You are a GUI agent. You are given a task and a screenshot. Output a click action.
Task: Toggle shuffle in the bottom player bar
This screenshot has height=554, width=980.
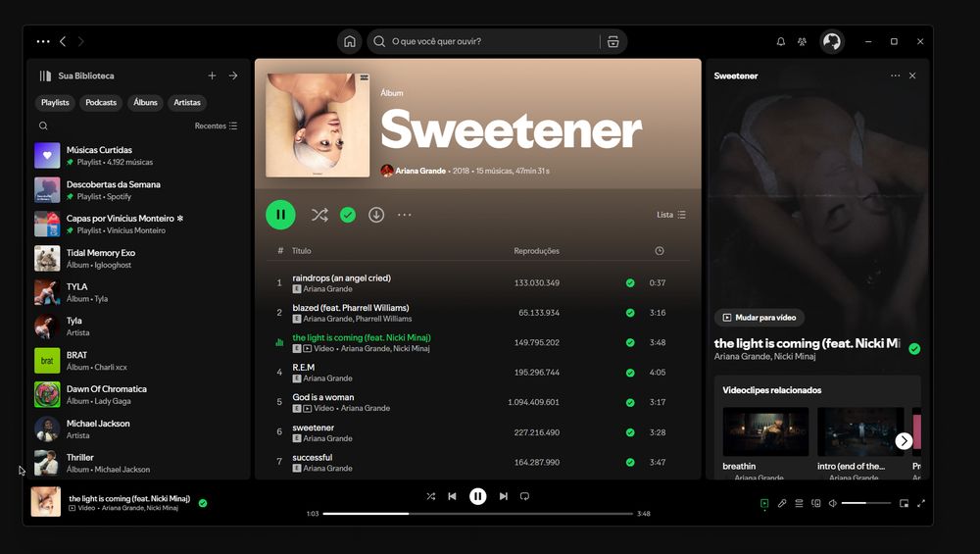430,496
